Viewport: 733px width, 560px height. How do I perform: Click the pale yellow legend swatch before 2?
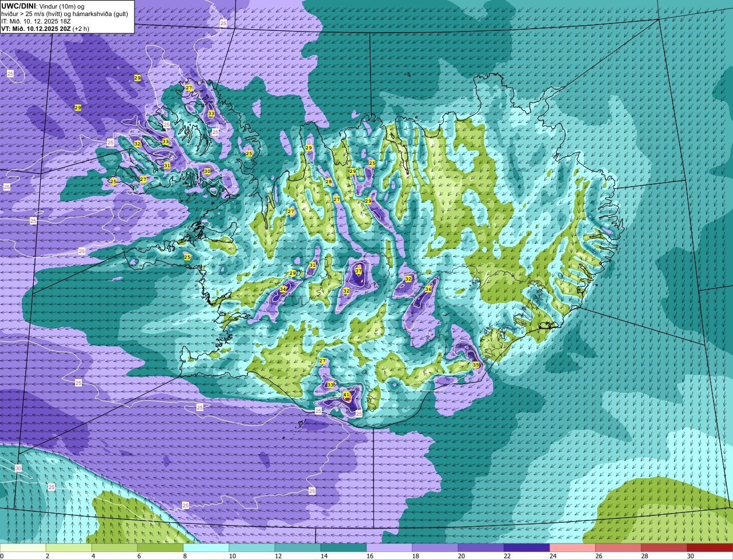pyautogui.click(x=23, y=547)
